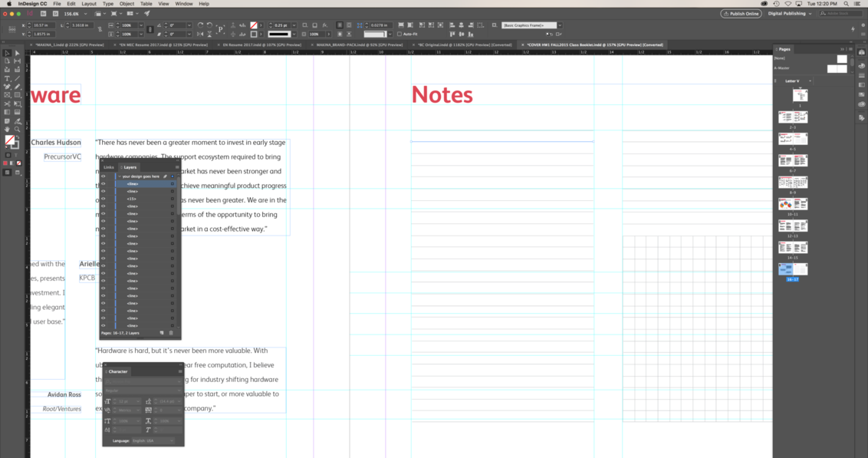Viewport: 868px width, 458px height.
Task: Open Adobe Stock via St icon
Action: [55, 13]
